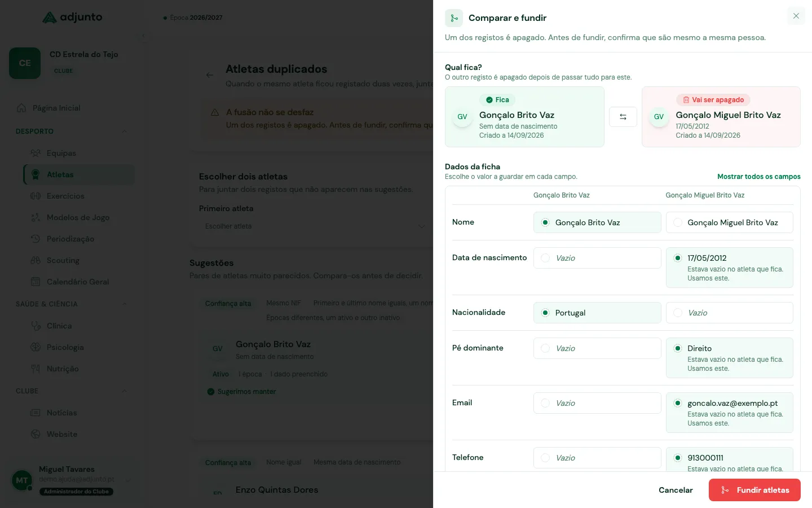The height and width of the screenshot is (508, 812).
Task: Click the Psicologia brain icon
Action: [x=36, y=347]
